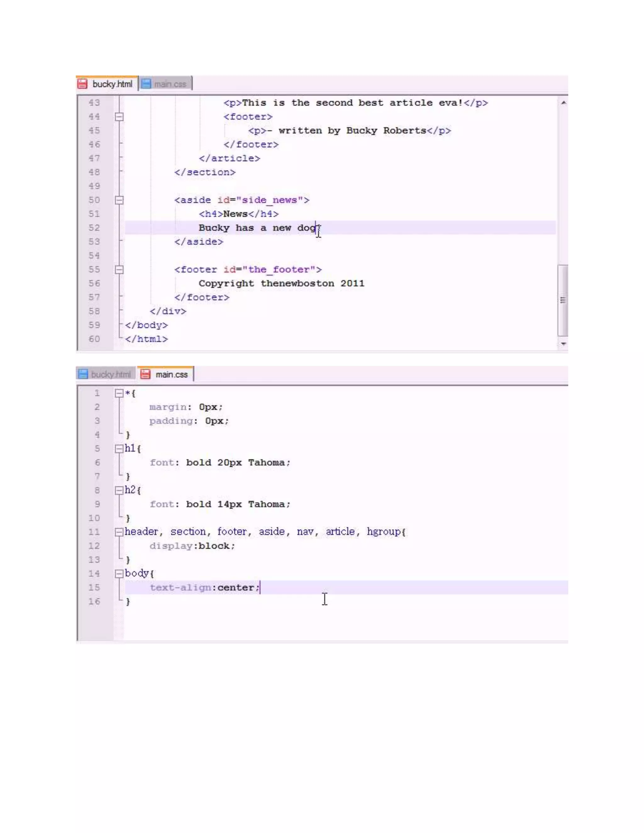Screen dimensions: 644x833
Task: Click vertical scrollbar thumb in HTML editor
Action: pos(563,300)
